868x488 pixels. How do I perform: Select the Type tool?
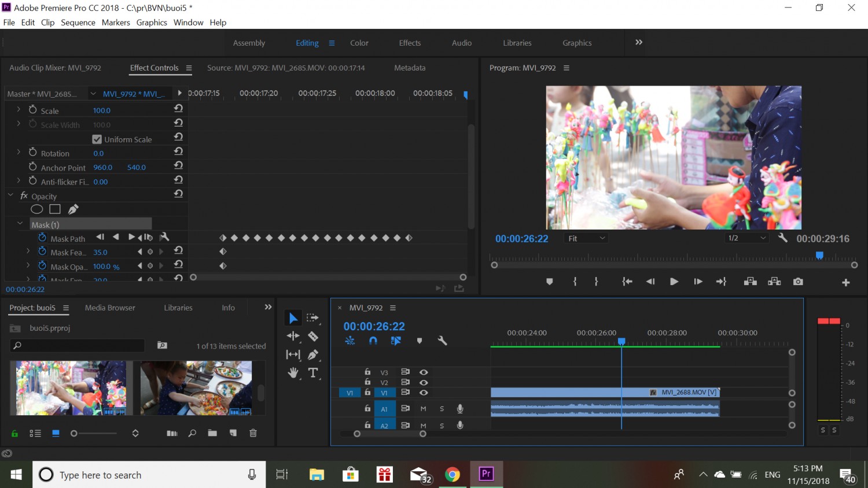pos(313,373)
